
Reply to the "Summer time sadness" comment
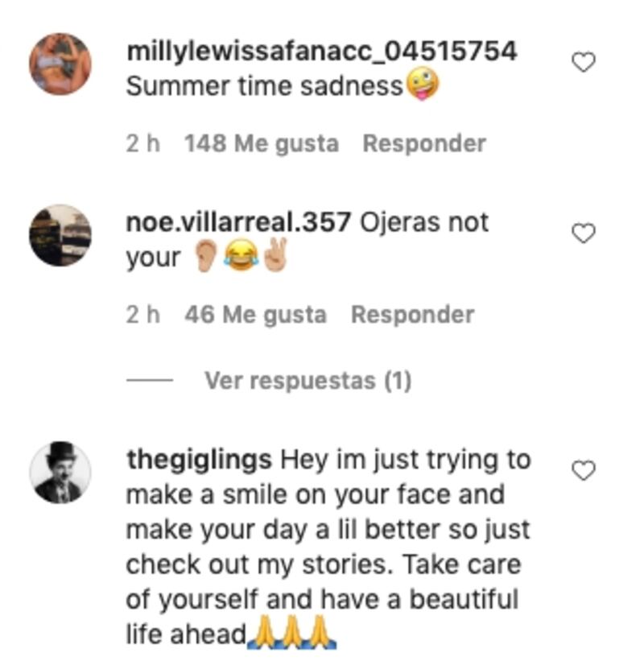423,144
